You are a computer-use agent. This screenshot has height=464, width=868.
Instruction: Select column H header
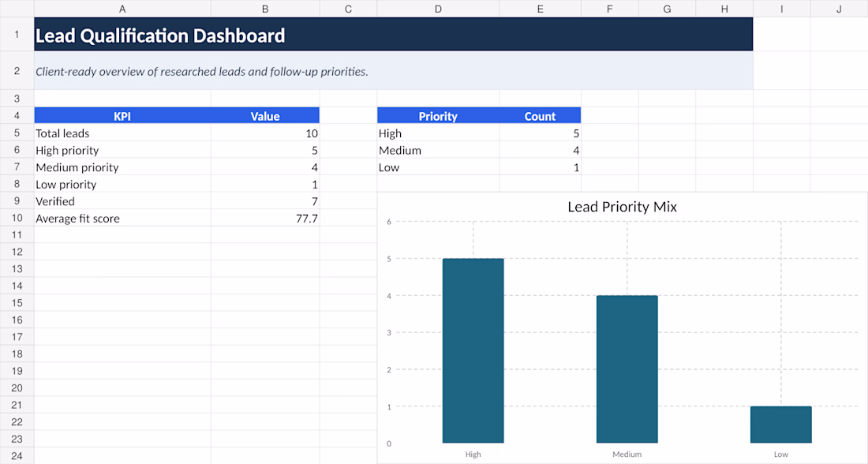tap(724, 9)
